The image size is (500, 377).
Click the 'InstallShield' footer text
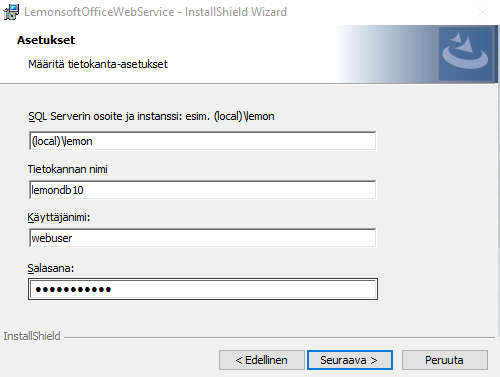point(32,336)
